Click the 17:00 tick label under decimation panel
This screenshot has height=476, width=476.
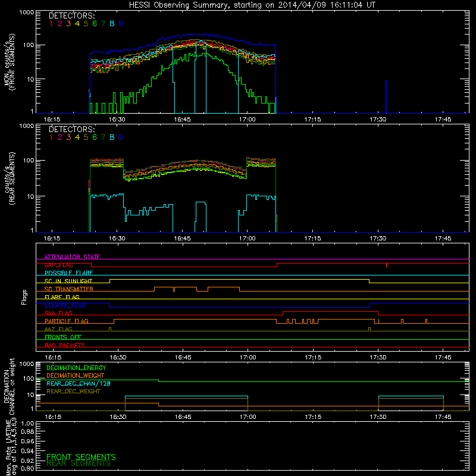(x=248, y=417)
